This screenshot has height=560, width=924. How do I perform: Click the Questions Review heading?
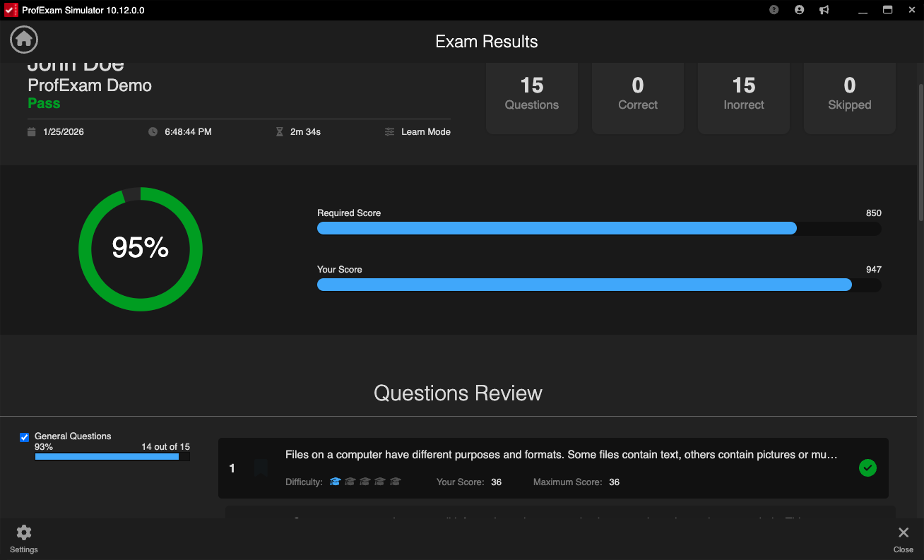click(x=458, y=393)
